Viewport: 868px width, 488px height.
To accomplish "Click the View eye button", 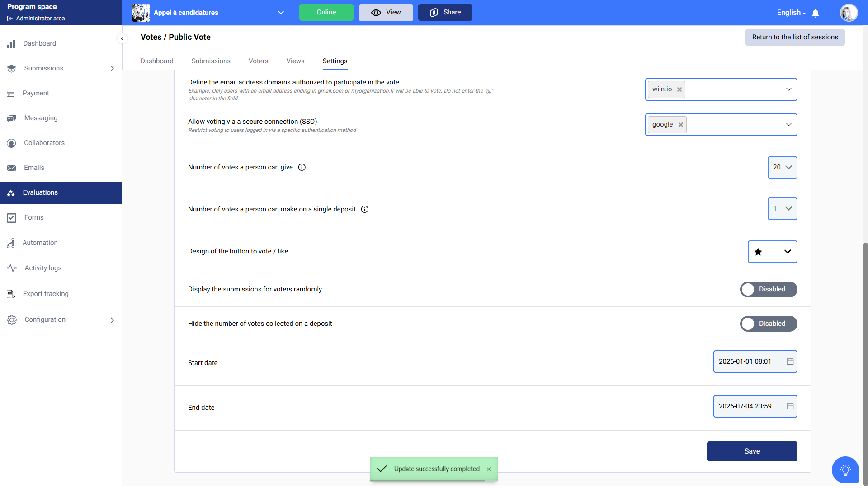I will point(386,13).
